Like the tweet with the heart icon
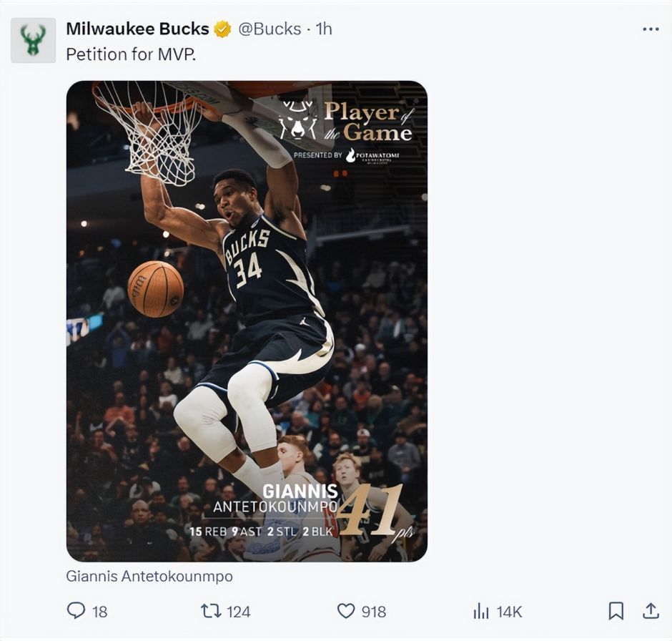The height and width of the screenshot is (641, 672). pos(346,611)
